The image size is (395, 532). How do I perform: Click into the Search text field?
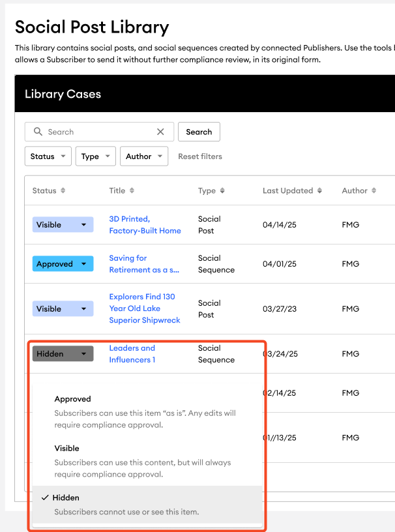click(x=100, y=132)
